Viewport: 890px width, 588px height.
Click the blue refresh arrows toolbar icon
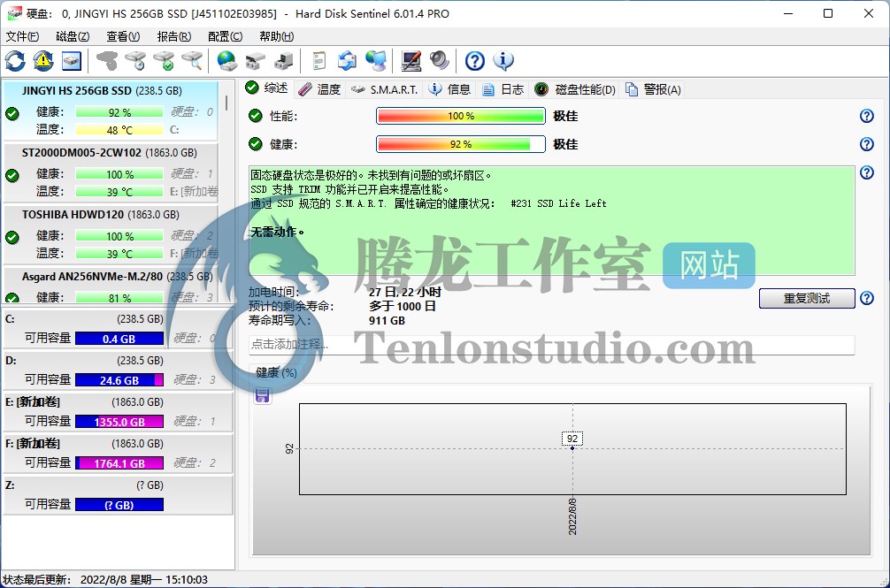15,61
